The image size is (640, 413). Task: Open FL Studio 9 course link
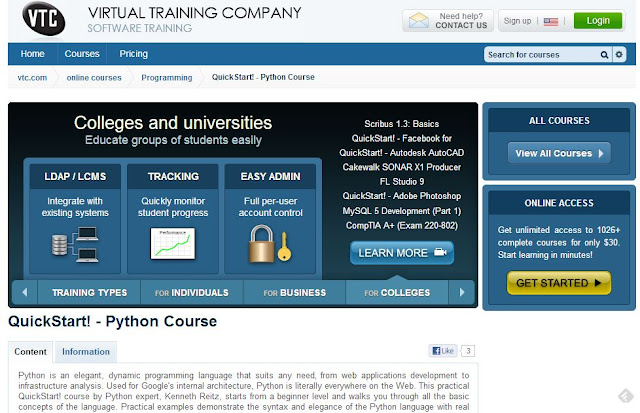pos(402,181)
